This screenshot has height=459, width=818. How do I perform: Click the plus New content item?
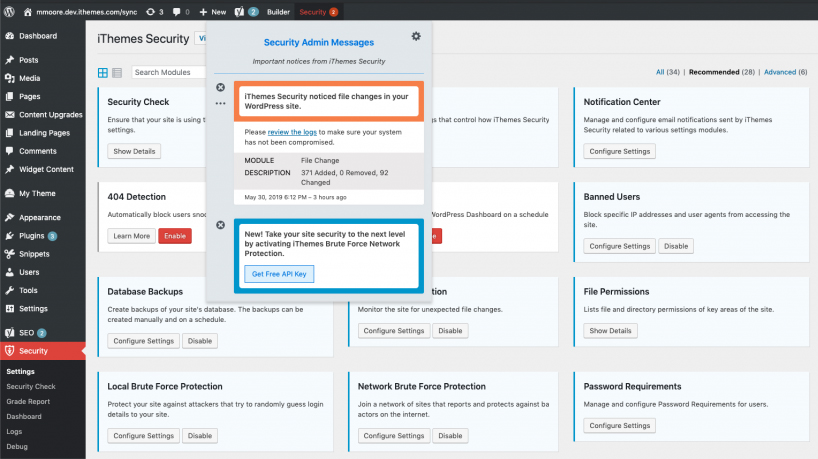point(212,11)
